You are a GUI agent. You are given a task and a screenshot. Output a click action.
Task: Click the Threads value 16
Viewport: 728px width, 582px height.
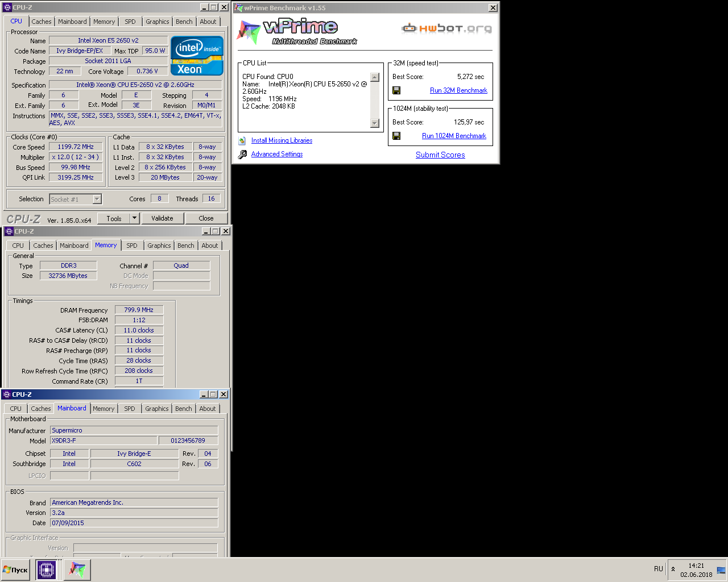(211, 198)
